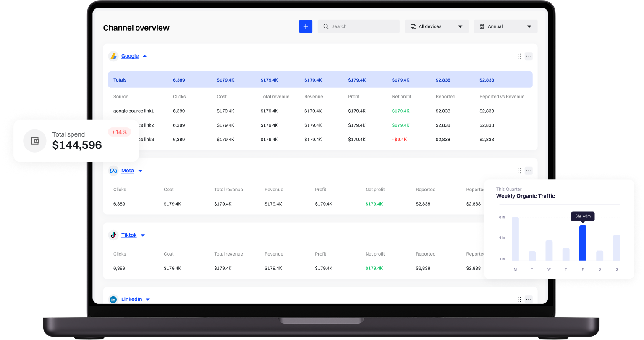Click the LinkedIn logo icon
The height and width of the screenshot is (340, 644).
pyautogui.click(x=113, y=300)
